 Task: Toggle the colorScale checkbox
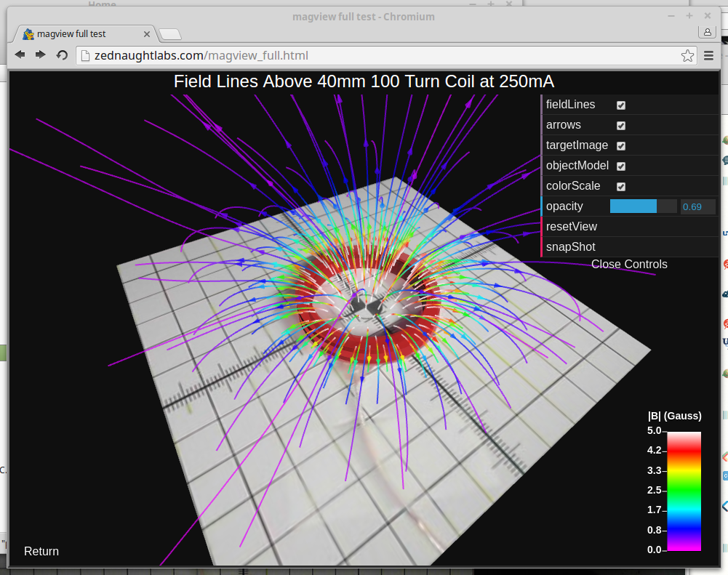621,187
